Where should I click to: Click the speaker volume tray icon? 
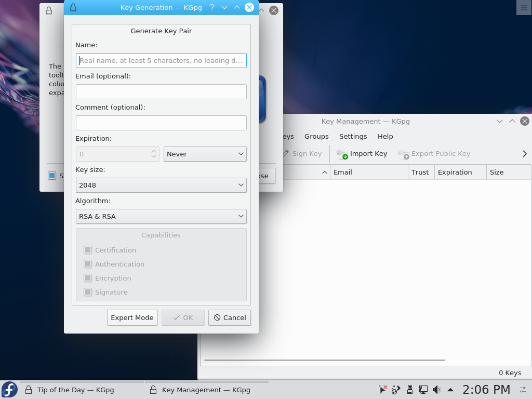[x=436, y=390]
